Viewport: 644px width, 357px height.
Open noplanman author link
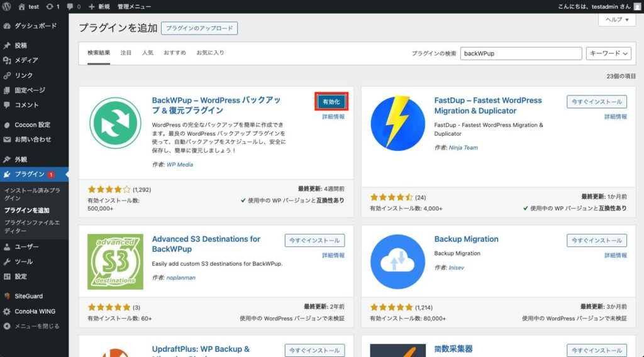coord(180,278)
